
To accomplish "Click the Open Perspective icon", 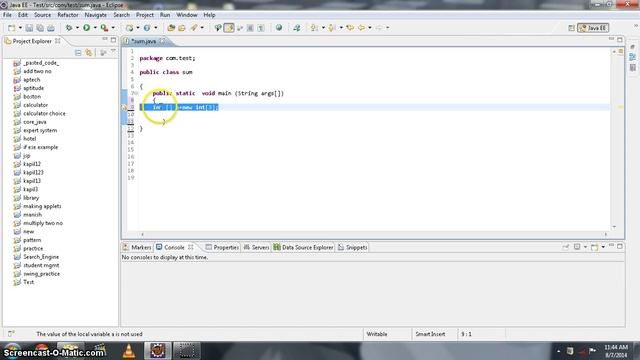I will pyautogui.click(x=571, y=28).
